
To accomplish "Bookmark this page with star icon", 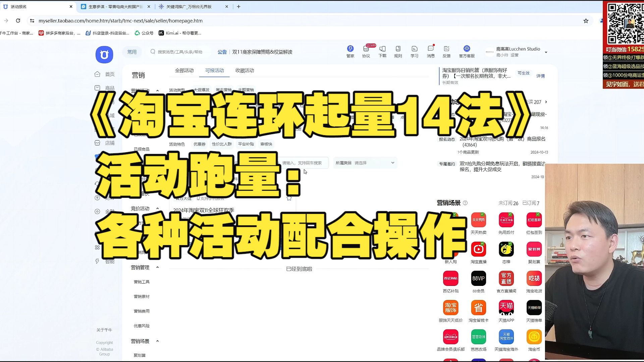I will 586,21.
